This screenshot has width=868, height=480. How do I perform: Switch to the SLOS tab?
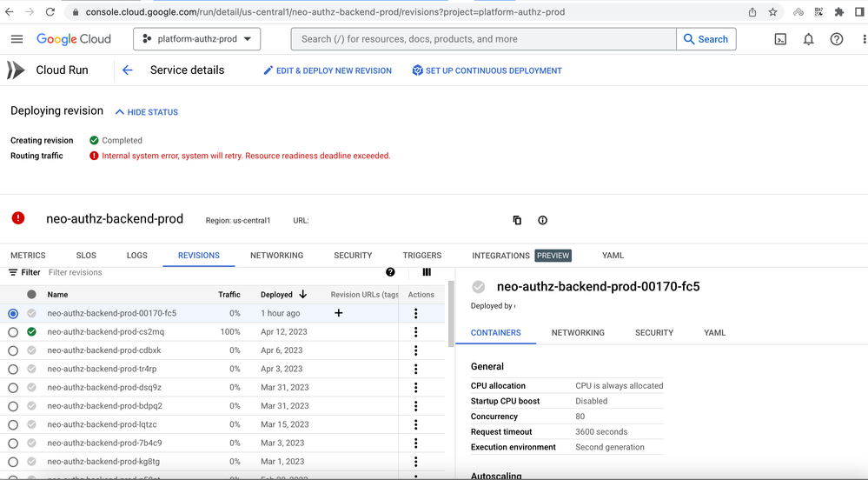[86, 256]
